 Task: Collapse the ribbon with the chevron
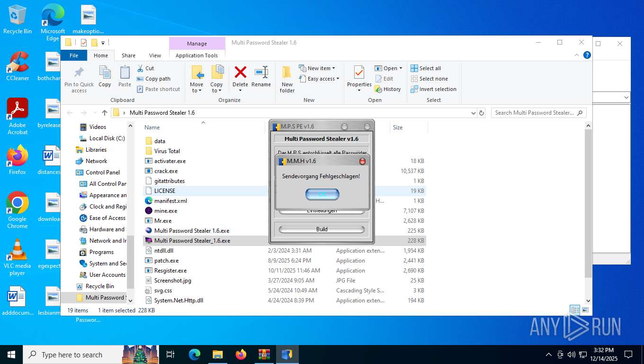pyautogui.click(x=577, y=55)
